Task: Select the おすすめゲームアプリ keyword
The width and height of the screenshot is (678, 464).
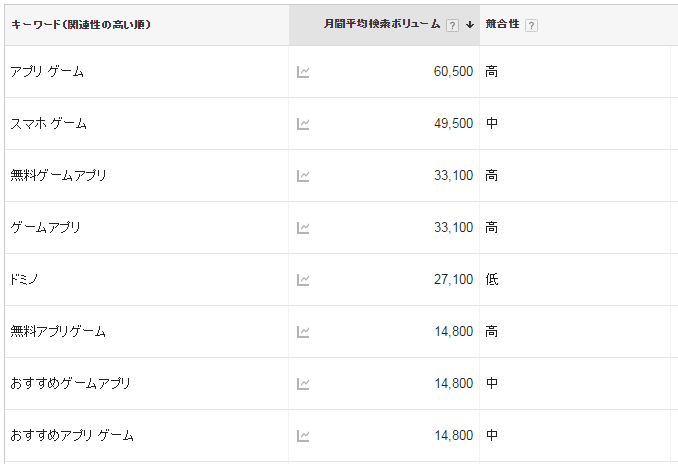Action: coord(70,383)
